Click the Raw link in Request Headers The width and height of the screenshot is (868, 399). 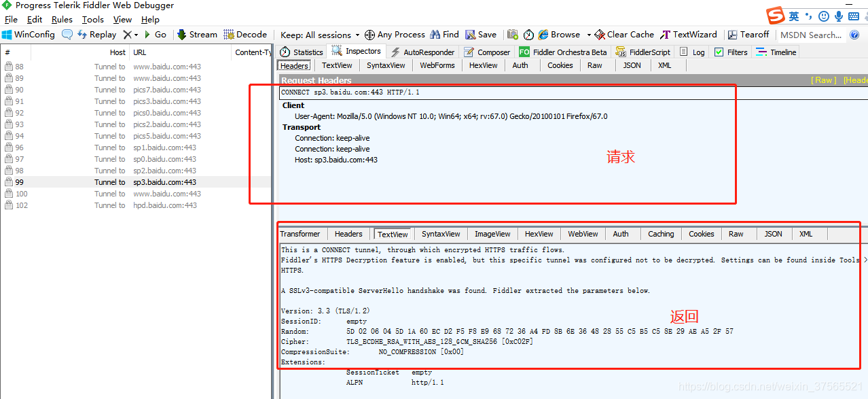(x=825, y=80)
